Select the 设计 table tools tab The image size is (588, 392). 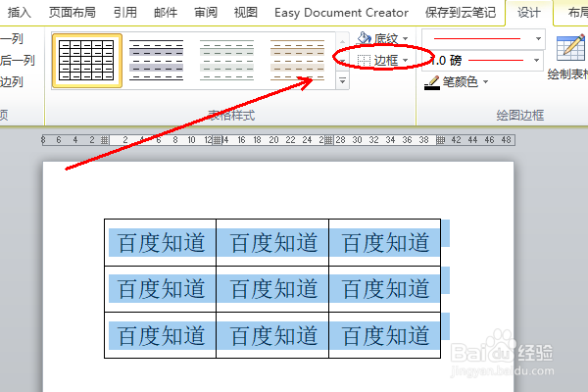[529, 13]
